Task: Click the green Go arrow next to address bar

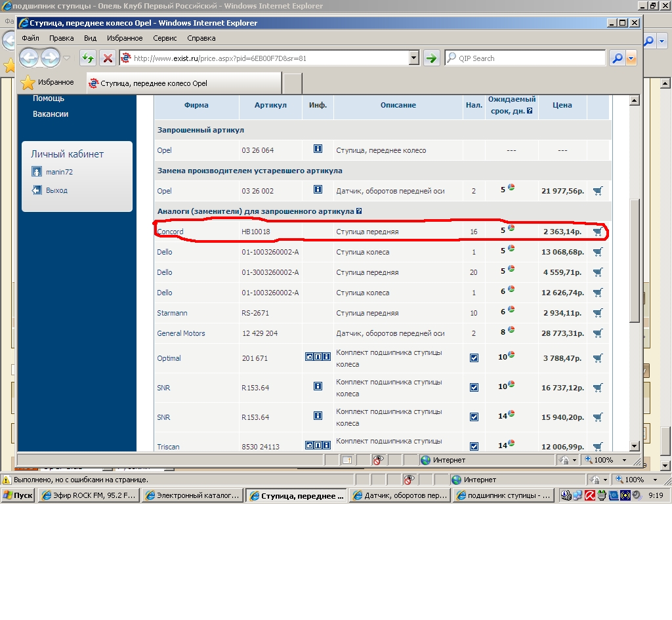Action: pyautogui.click(x=432, y=58)
